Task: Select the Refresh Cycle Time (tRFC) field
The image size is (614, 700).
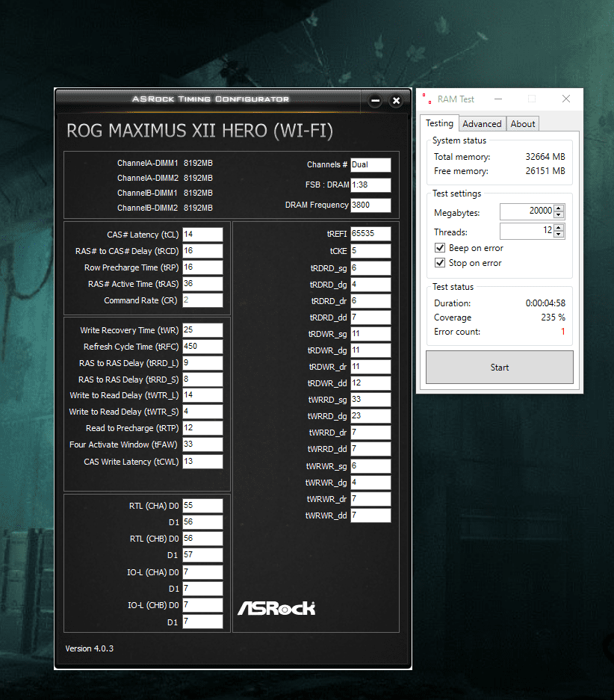Action: point(202,347)
